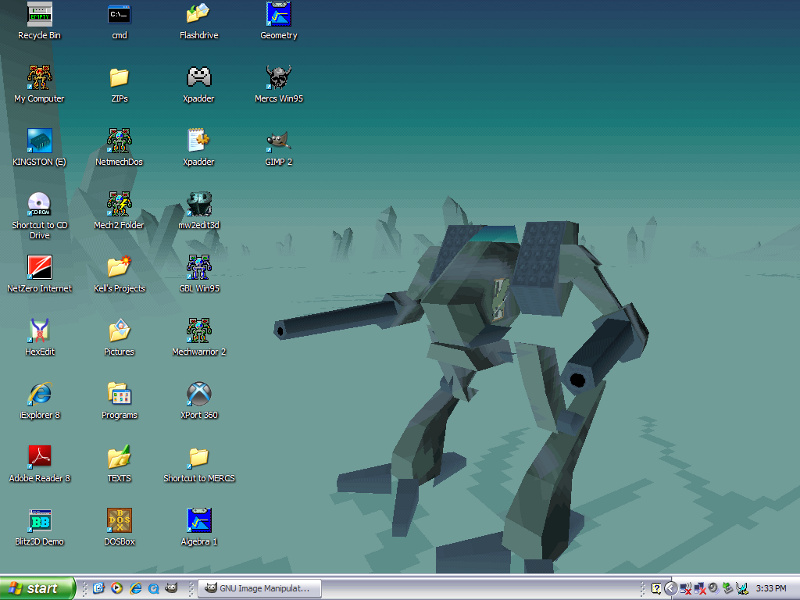Select the XPort 360 icon
This screenshot has height=600, width=800.
tap(199, 394)
